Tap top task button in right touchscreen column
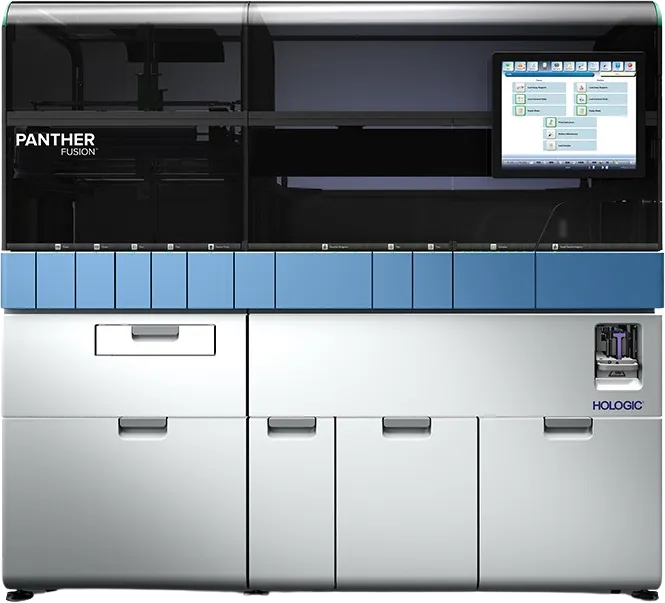Viewport: 665px width, 603px height. coord(601,87)
